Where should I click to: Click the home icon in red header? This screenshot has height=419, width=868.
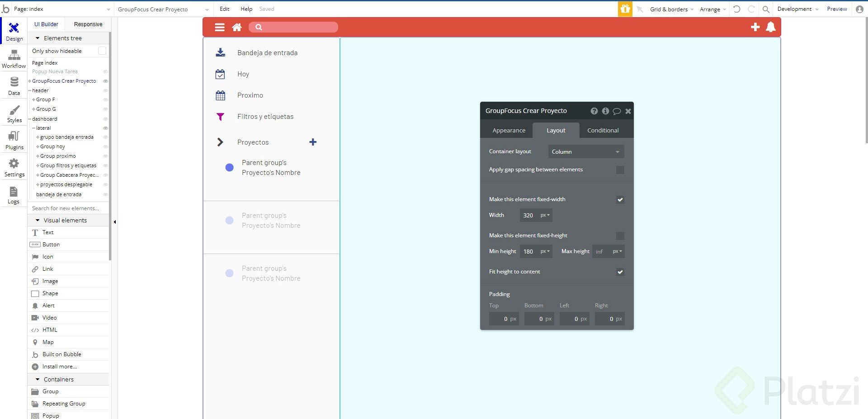[x=237, y=28]
